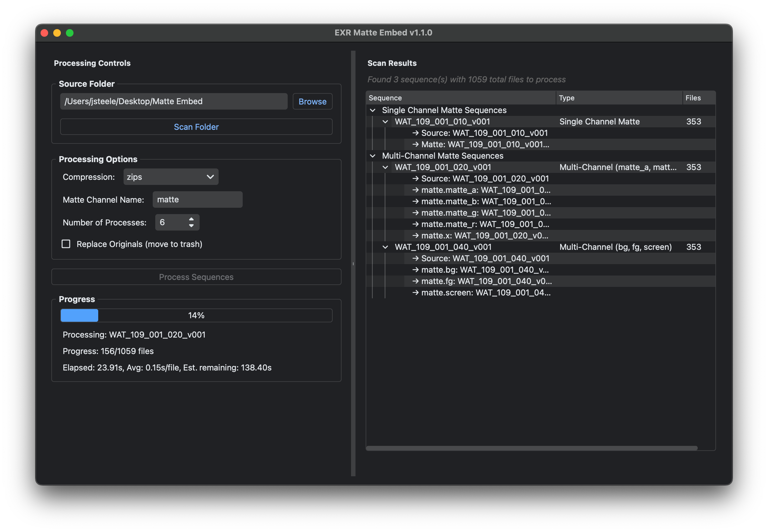This screenshot has width=768, height=532.
Task: Click the Files column header
Action: pos(693,98)
